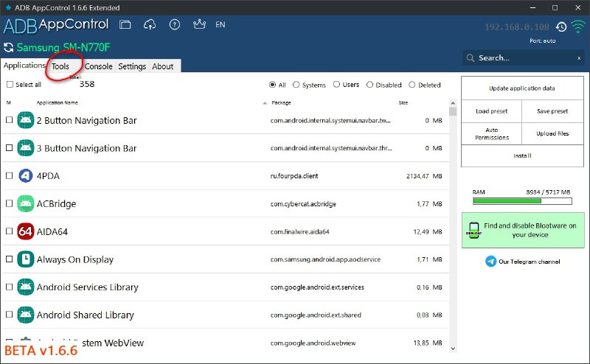Viewport: 590px width, 364px height.
Task: Click the ACBridge app icon
Action: [26, 203]
